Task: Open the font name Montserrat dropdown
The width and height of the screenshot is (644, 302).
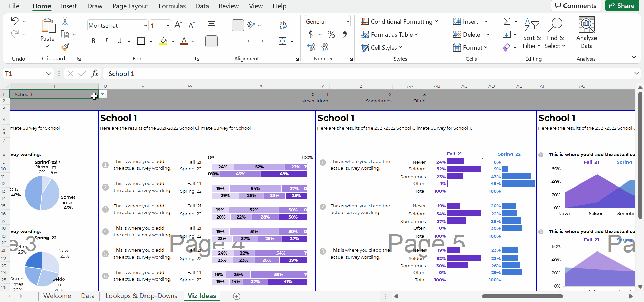Action: [145, 26]
